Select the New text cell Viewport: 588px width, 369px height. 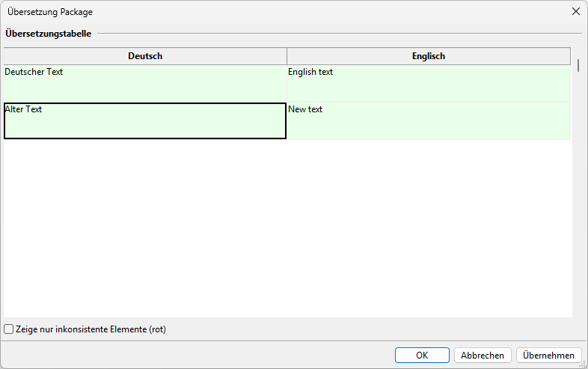[429, 121]
